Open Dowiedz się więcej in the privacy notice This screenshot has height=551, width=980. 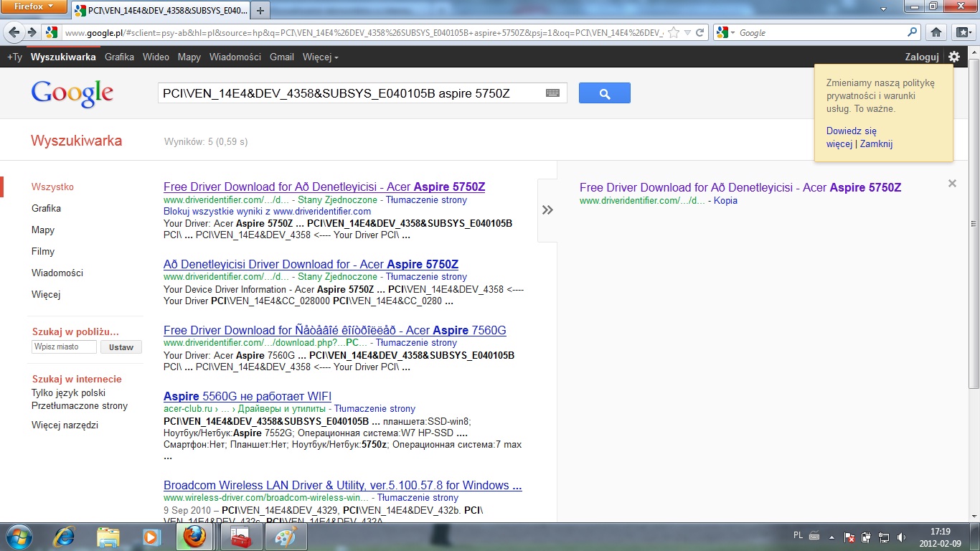pos(852,138)
